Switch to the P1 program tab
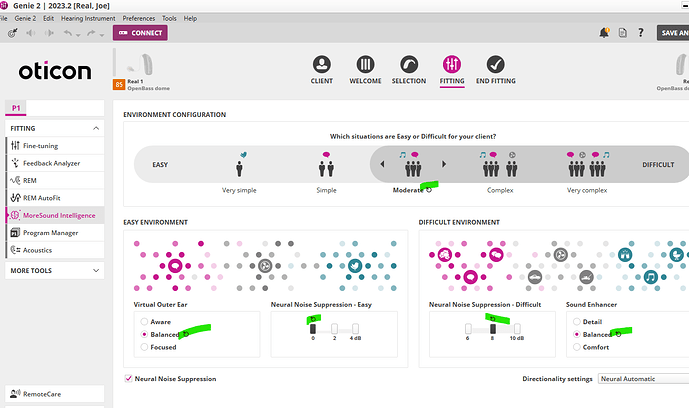 pos(16,108)
